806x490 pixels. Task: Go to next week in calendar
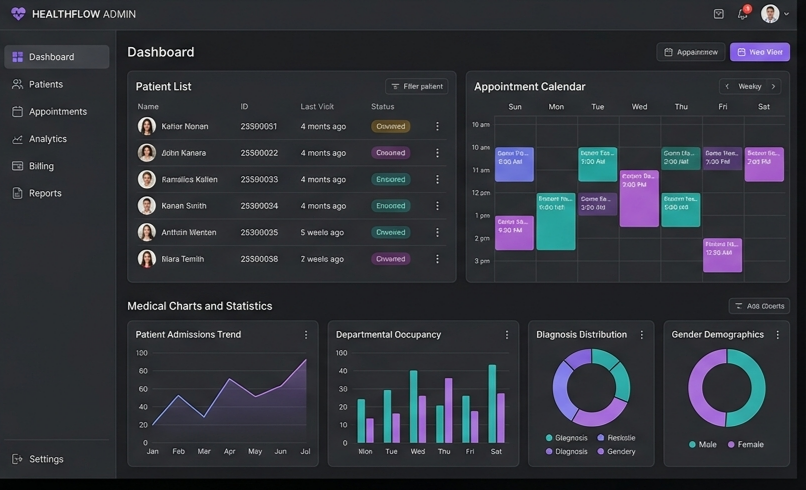773,86
